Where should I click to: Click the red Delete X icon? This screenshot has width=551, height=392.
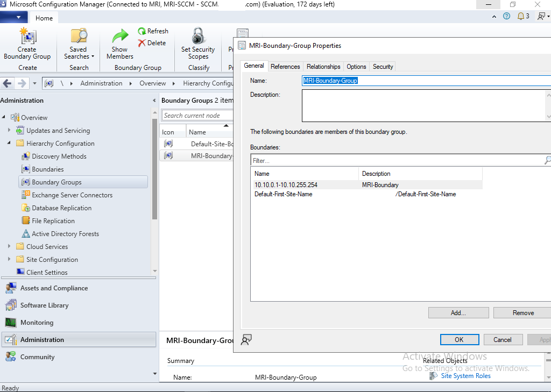(142, 43)
